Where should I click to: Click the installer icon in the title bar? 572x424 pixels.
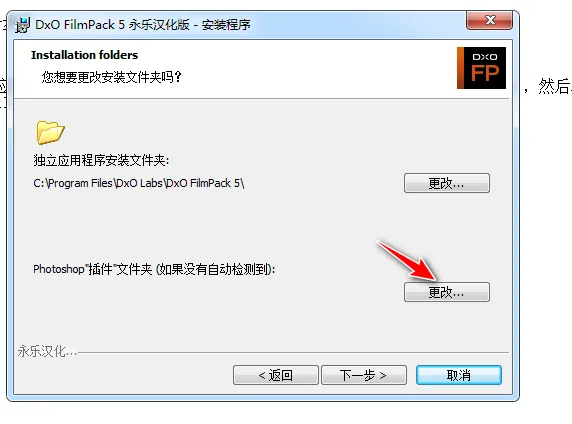click(22, 24)
